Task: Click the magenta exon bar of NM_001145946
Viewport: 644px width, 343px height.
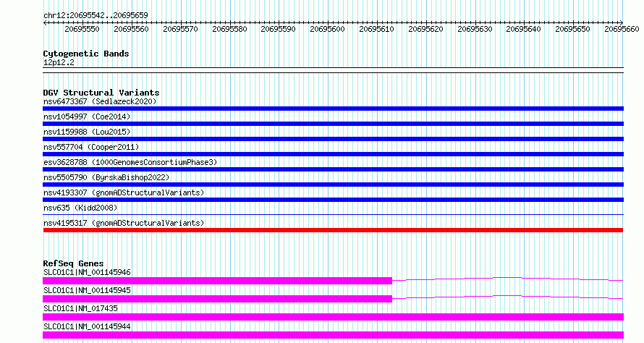Action: 217,281
